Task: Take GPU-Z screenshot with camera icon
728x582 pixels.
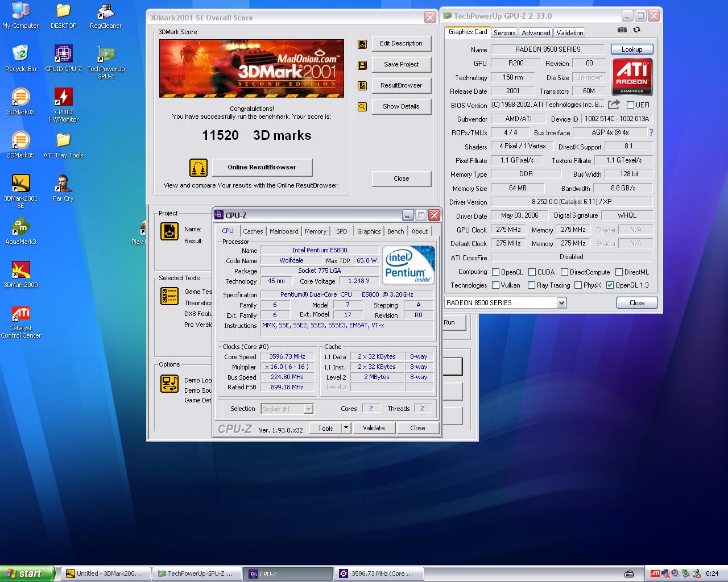Action: (622, 30)
